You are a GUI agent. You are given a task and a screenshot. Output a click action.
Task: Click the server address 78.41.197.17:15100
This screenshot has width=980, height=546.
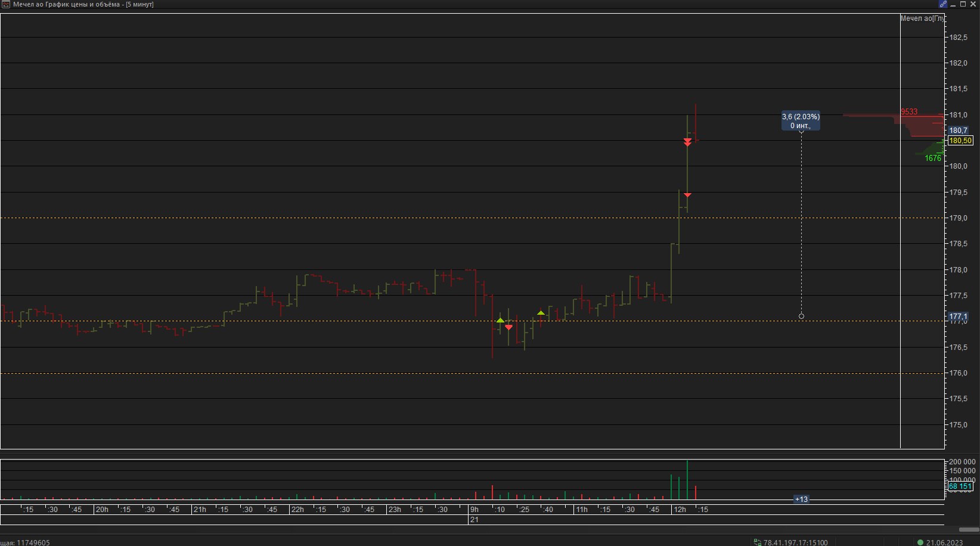[795, 542]
